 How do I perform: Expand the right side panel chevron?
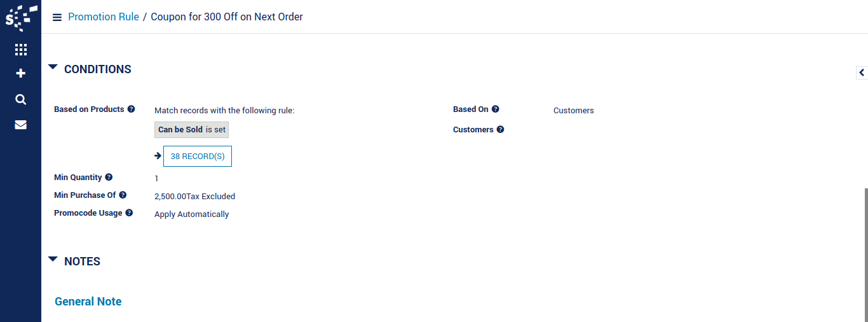(x=862, y=73)
